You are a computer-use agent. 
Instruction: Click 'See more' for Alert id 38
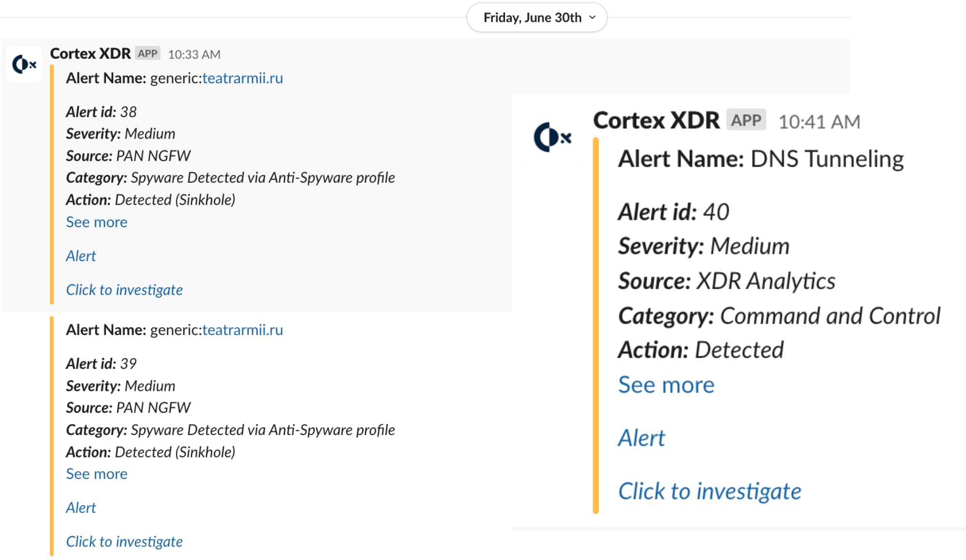pyautogui.click(x=97, y=222)
